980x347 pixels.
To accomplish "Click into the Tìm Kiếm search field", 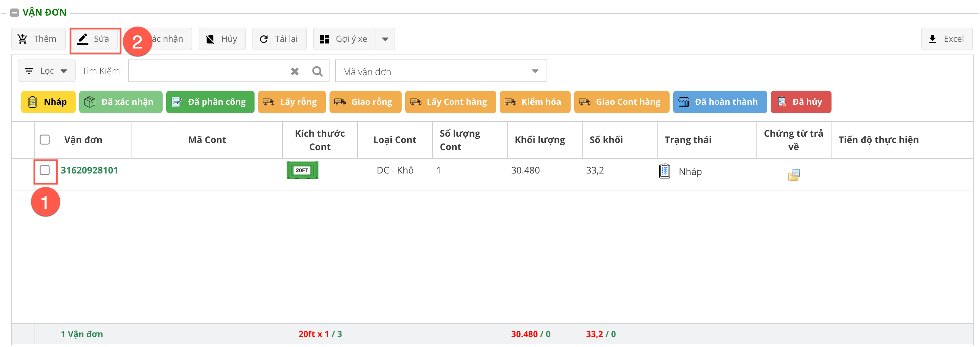I will click(x=207, y=71).
